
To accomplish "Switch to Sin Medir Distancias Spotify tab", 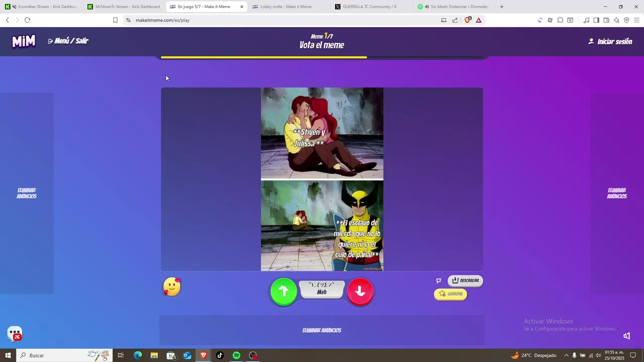I will (454, 7).
